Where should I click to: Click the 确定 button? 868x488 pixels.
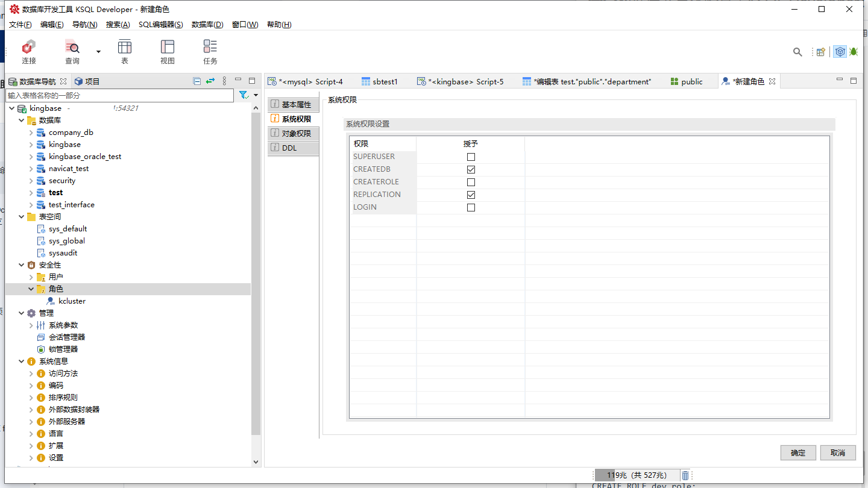(x=798, y=452)
